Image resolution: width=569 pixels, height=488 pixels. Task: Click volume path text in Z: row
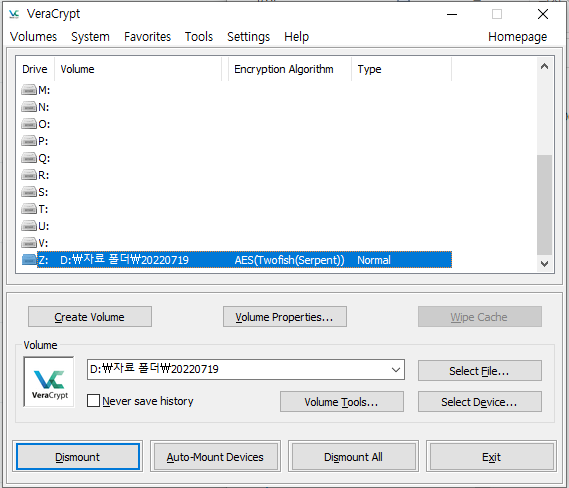(x=124, y=260)
